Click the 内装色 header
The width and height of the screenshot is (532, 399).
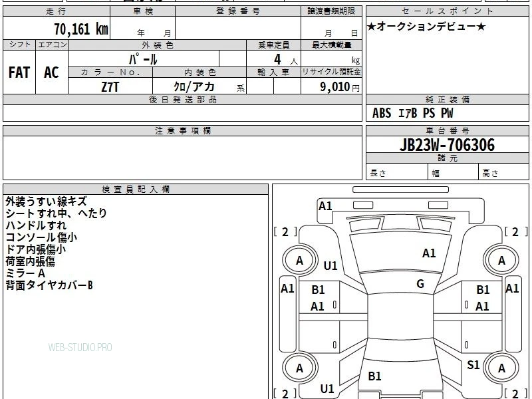(199, 72)
